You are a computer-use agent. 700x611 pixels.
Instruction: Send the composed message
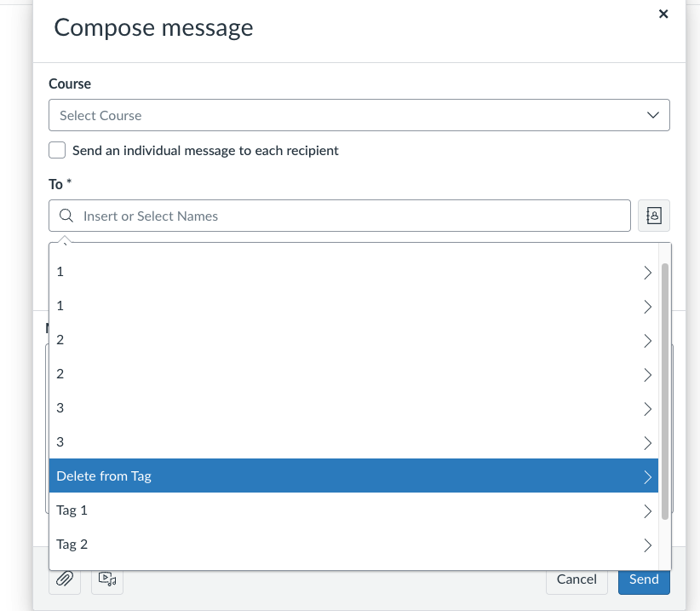coord(644,579)
